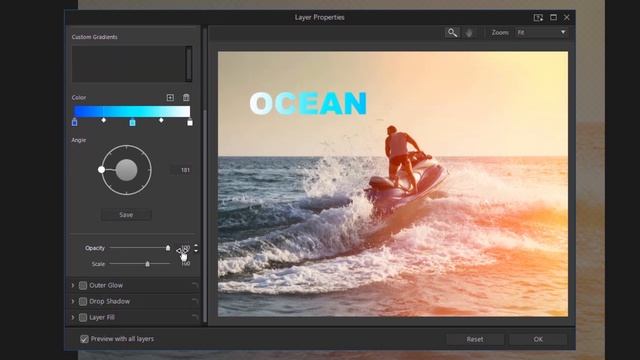The width and height of the screenshot is (640, 360).
Task: Click the OCEAN text in preview
Action: (x=308, y=103)
